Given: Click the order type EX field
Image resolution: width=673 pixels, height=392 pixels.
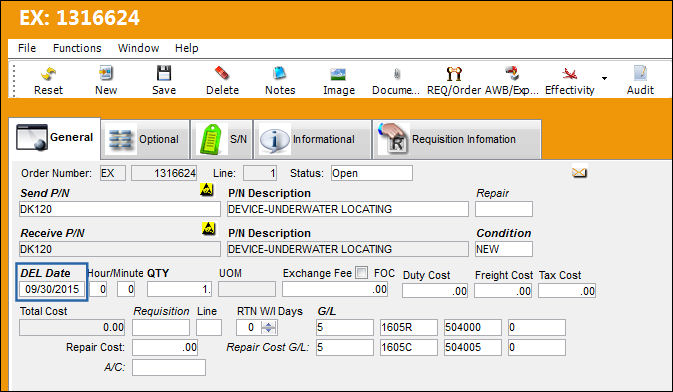Looking at the screenshot, I should (113, 173).
